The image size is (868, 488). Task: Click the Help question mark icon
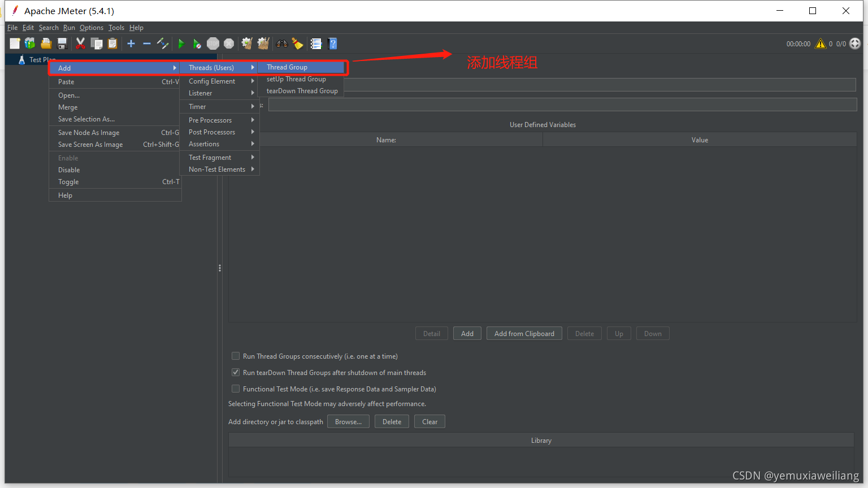(332, 43)
